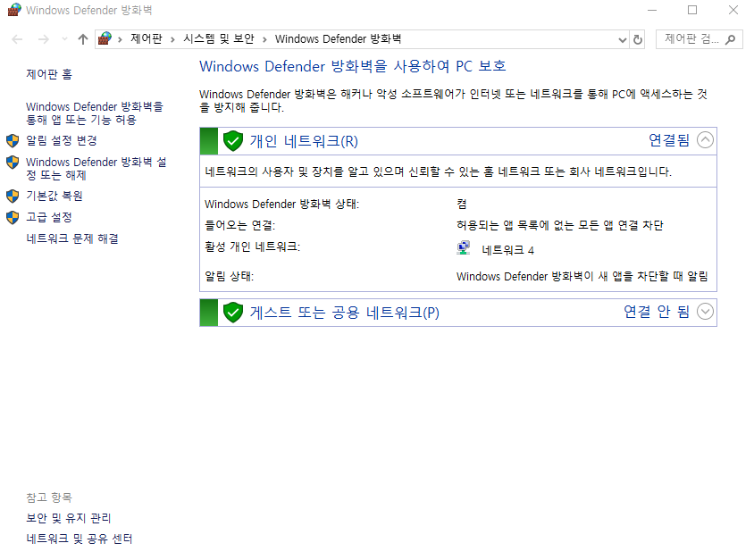
Task: Click the magnifier icon in the search box
Action: (731, 39)
